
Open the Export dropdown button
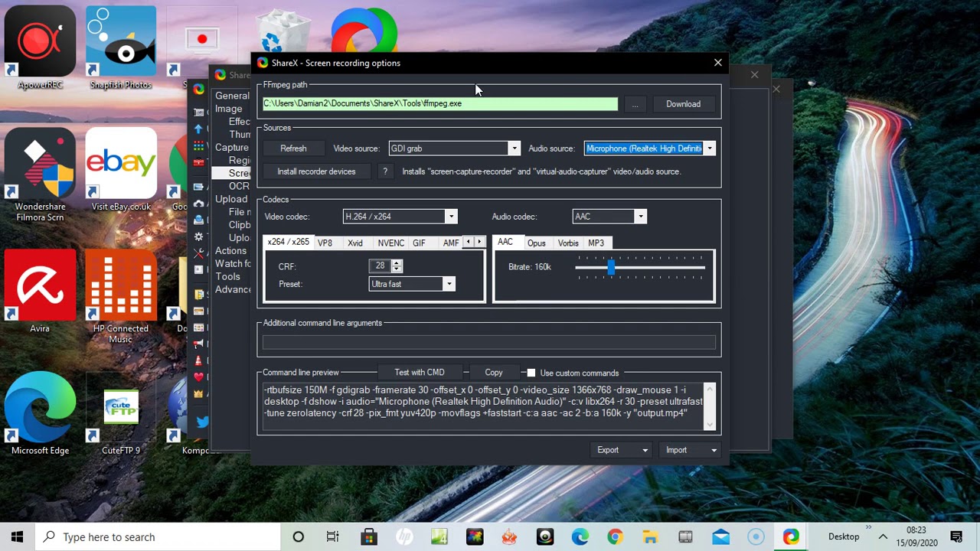tap(622, 450)
